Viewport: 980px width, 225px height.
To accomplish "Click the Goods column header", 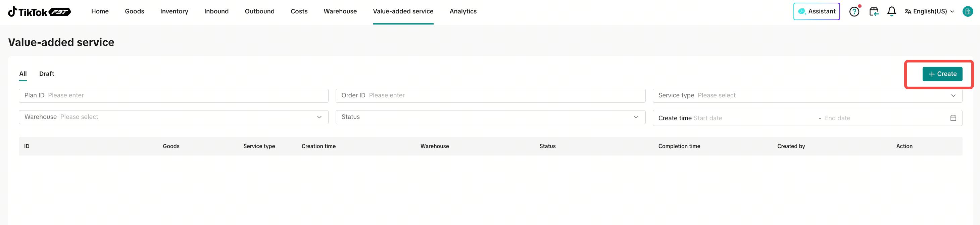I will click(x=171, y=146).
